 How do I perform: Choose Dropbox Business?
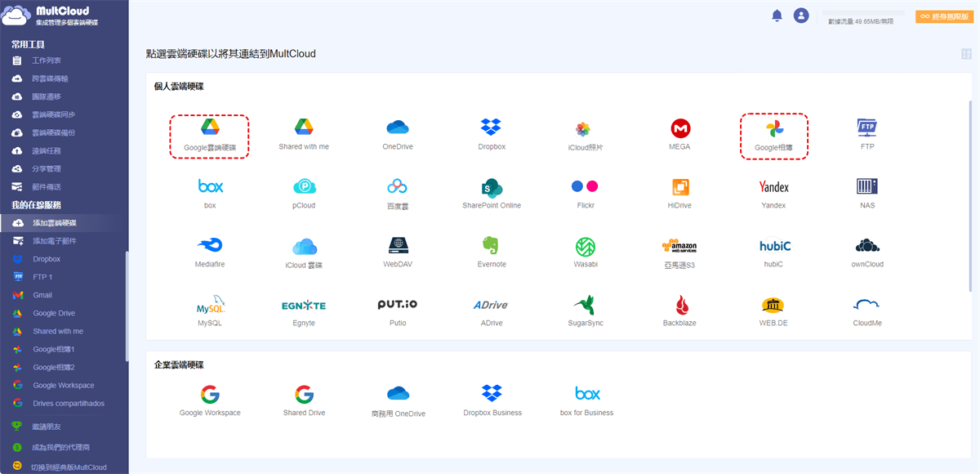[492, 400]
